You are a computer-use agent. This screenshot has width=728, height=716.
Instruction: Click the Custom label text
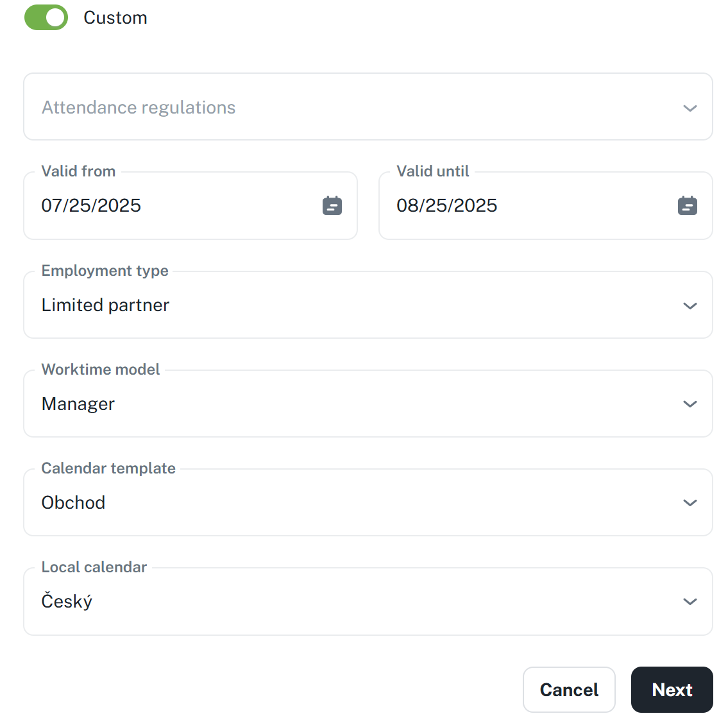click(115, 18)
